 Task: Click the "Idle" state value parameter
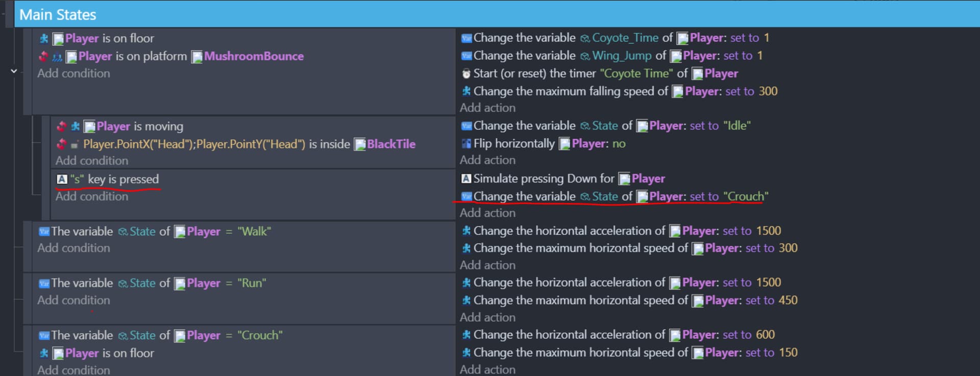[x=737, y=126]
